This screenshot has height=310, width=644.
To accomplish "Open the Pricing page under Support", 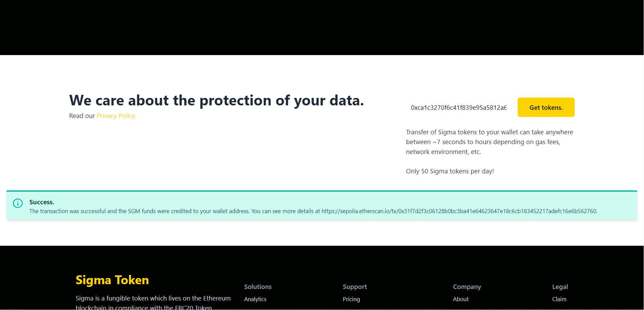I will (351, 299).
